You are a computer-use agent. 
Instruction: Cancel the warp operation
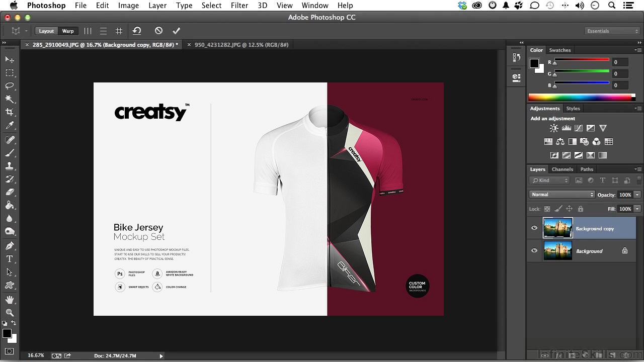point(158,31)
